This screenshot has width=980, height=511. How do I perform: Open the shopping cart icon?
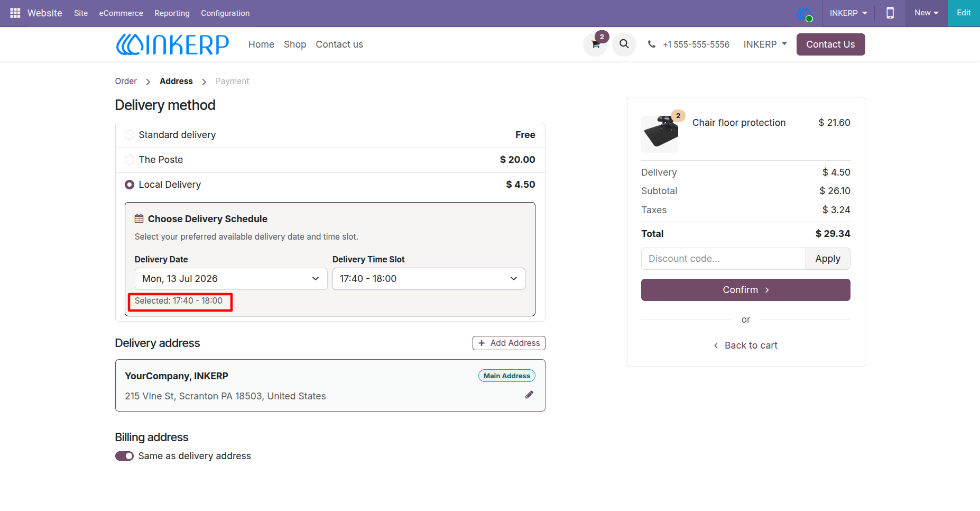[x=596, y=44]
